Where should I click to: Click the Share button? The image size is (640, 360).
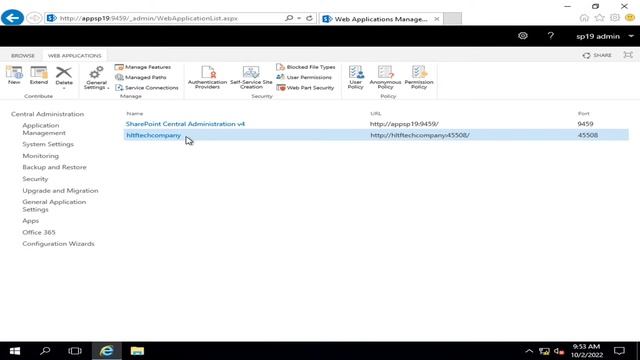[597, 55]
